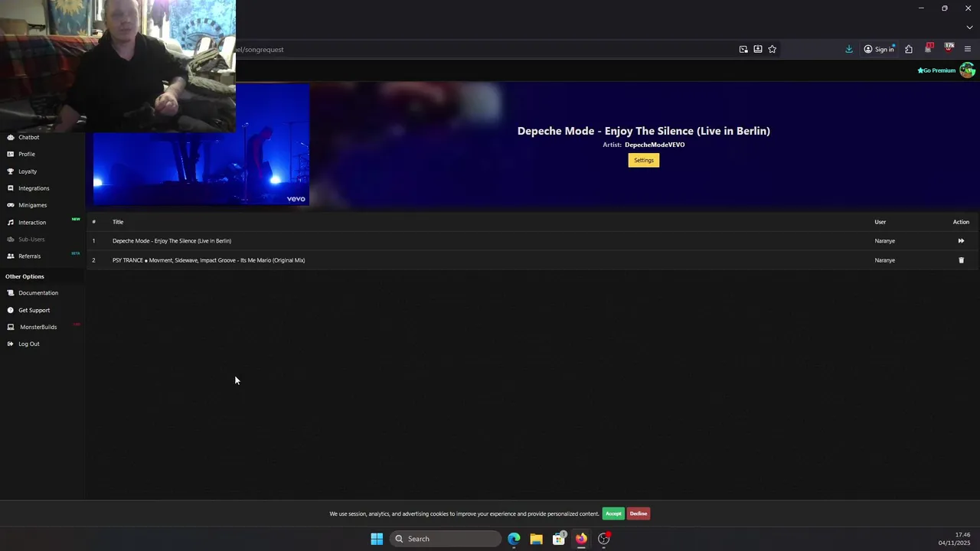Open the browser hamburger menu
980x551 pixels.
968,49
